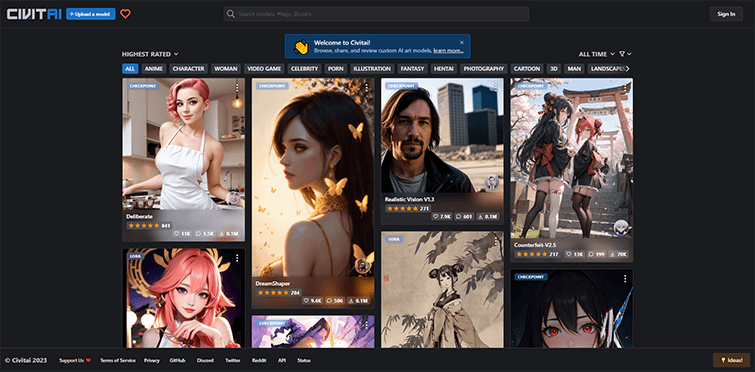
Task: Open three-dot menu on Deliberate card
Action: tap(237, 87)
